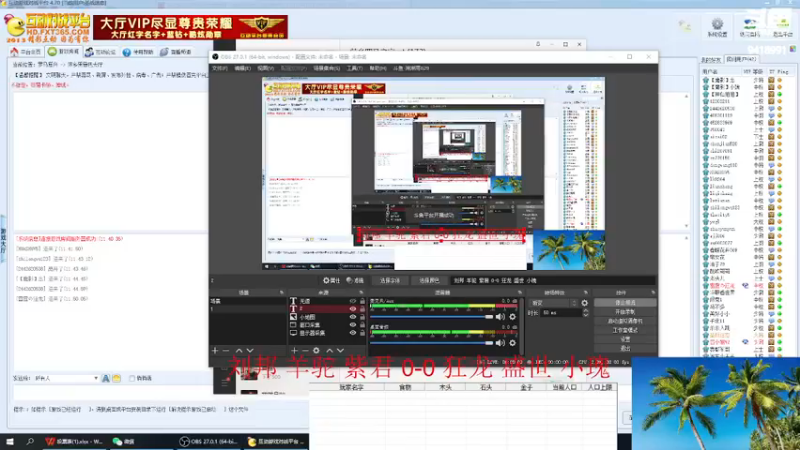
Task: Open OBS Tools menu
Action: point(355,68)
